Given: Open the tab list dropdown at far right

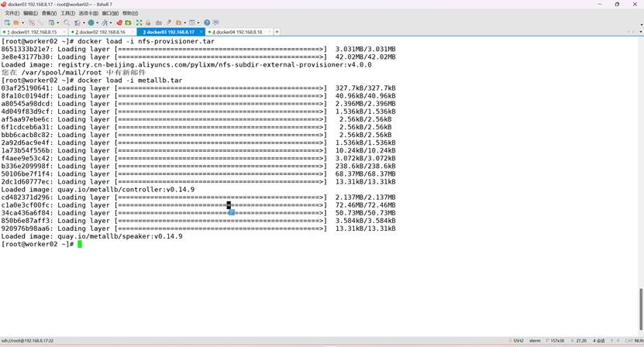Looking at the screenshot, I should [x=641, y=32].
